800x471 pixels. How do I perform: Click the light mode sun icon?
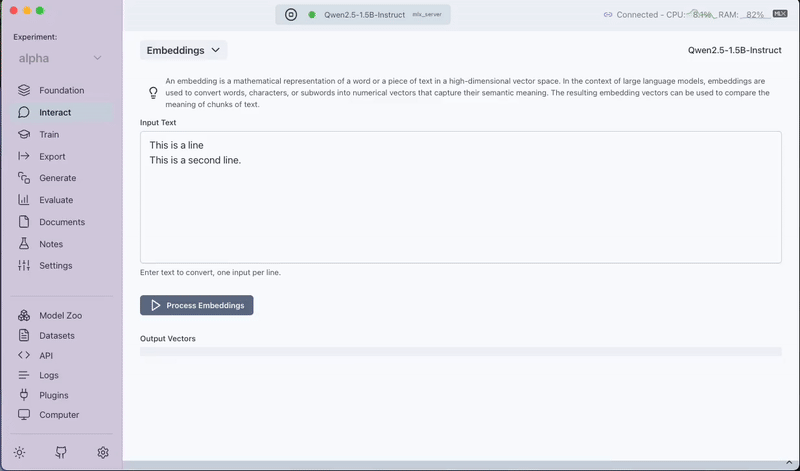coord(20,452)
